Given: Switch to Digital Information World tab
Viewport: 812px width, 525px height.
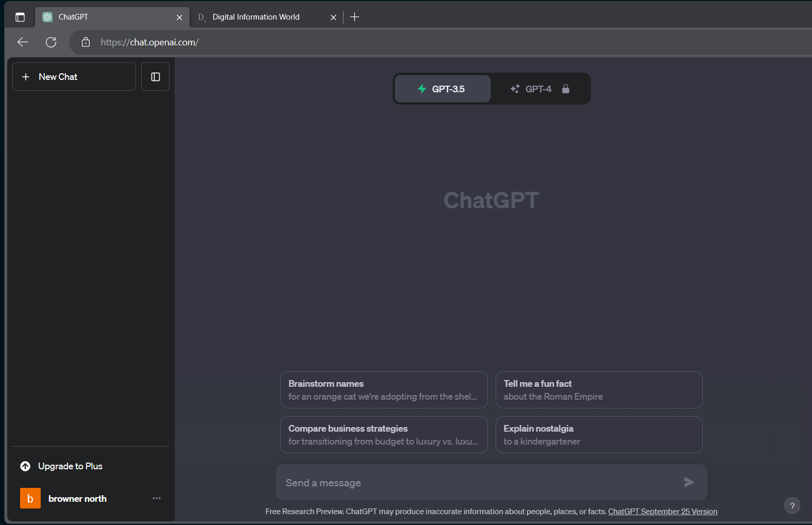Looking at the screenshot, I should coord(267,17).
